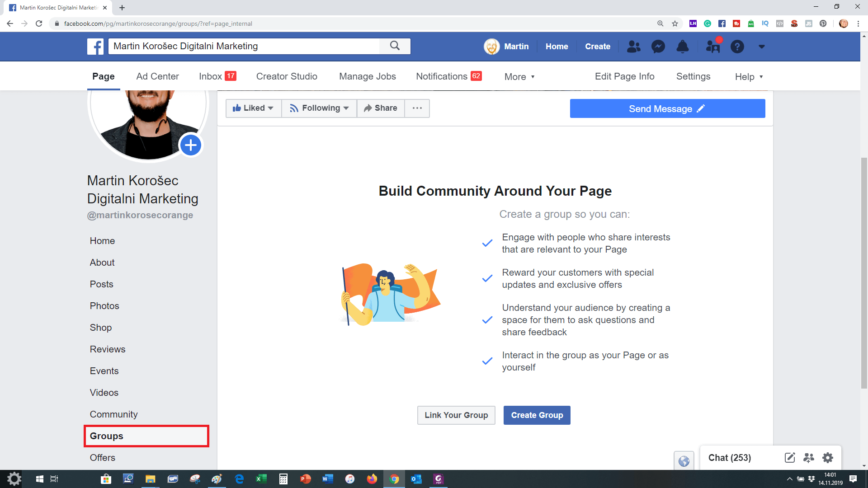Open the account dropdown arrow in top bar
Screen dimensions: 868x488
pyautogui.click(x=762, y=47)
